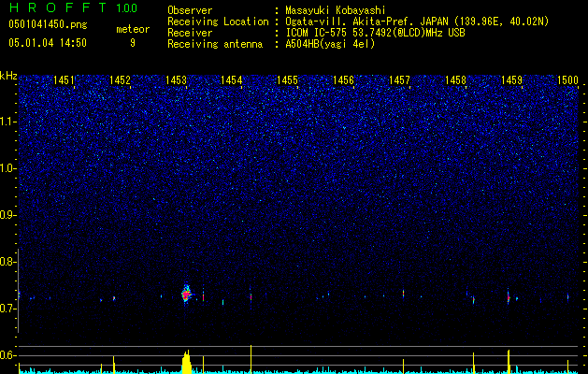Click the 'Observer' field label
Screen dimensions: 588x374
point(190,10)
